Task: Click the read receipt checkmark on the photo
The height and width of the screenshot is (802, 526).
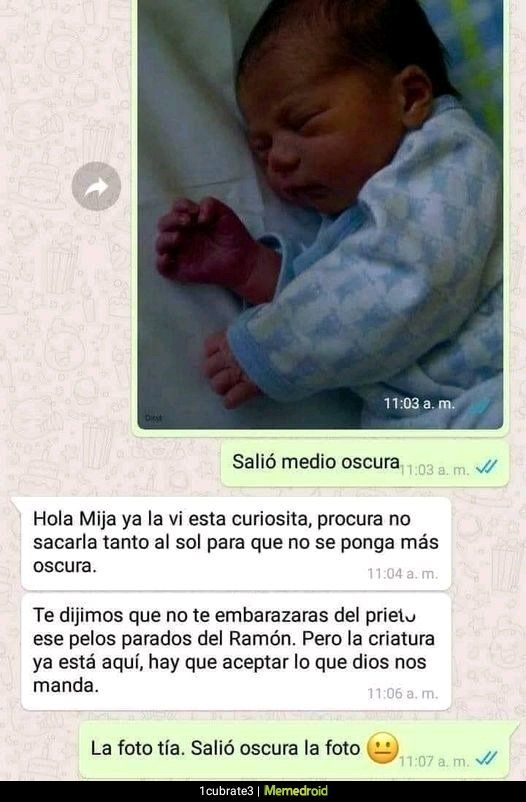Action: (x=479, y=407)
